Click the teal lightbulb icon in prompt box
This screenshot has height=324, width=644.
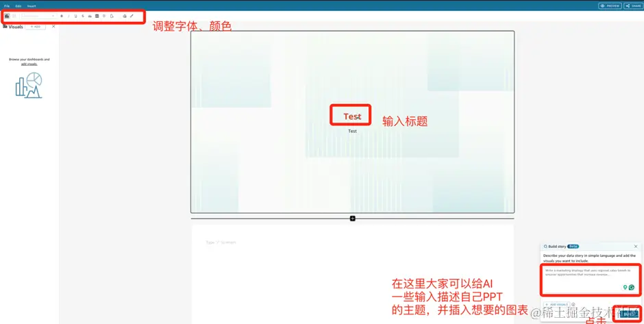[x=625, y=288]
